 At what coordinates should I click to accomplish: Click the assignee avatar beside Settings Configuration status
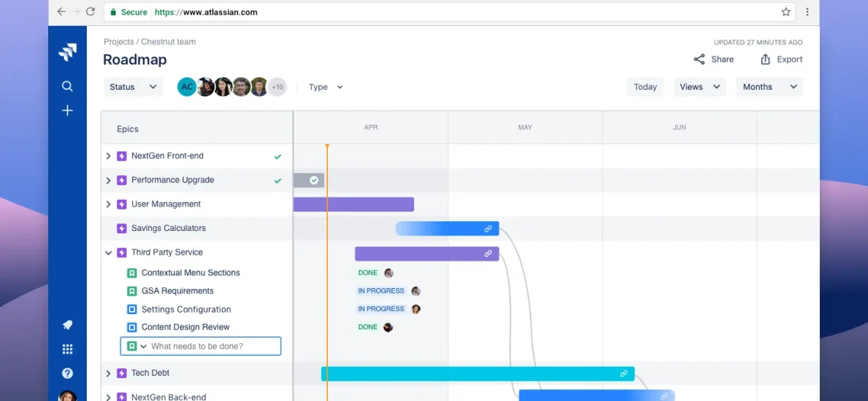coord(415,309)
